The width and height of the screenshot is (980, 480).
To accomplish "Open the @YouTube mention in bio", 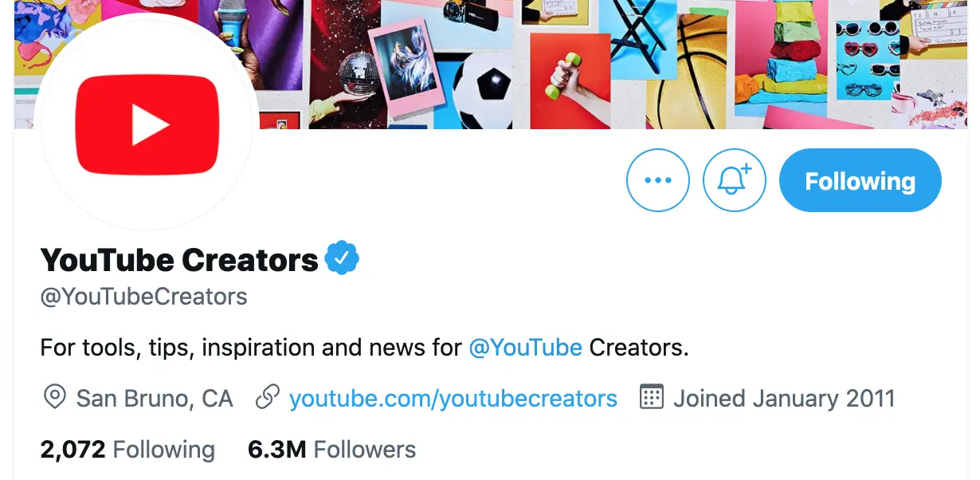I will tap(525, 348).
